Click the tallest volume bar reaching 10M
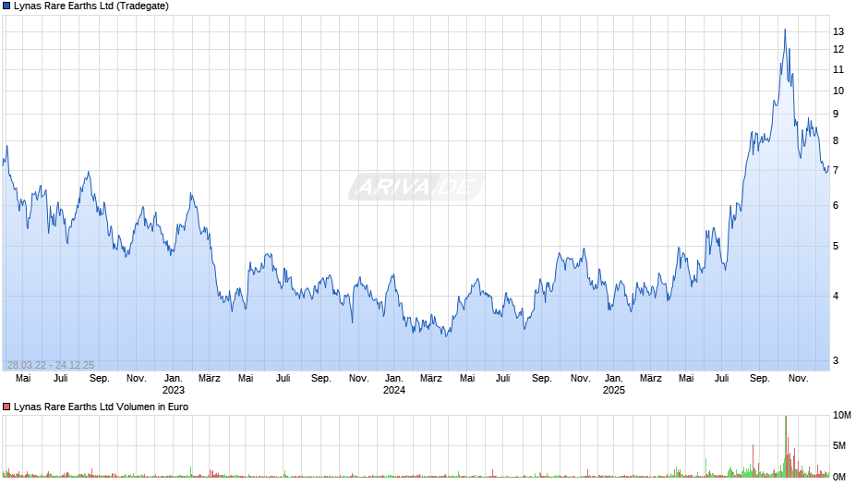Screen dimensions: 868x486 pyautogui.click(x=786, y=446)
